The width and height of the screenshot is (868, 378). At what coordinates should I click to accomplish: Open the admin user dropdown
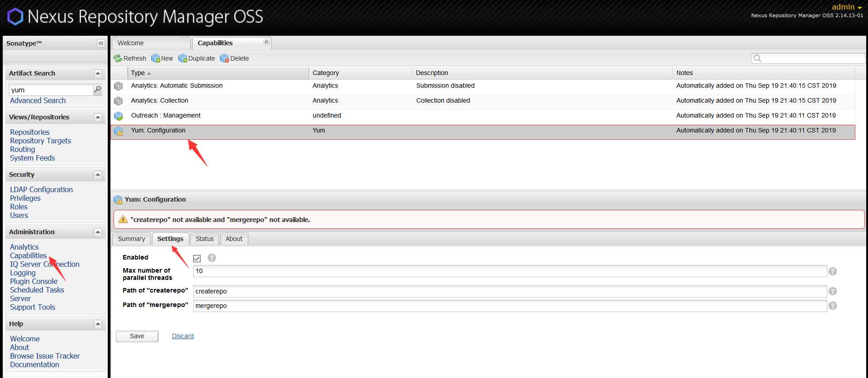pos(847,7)
